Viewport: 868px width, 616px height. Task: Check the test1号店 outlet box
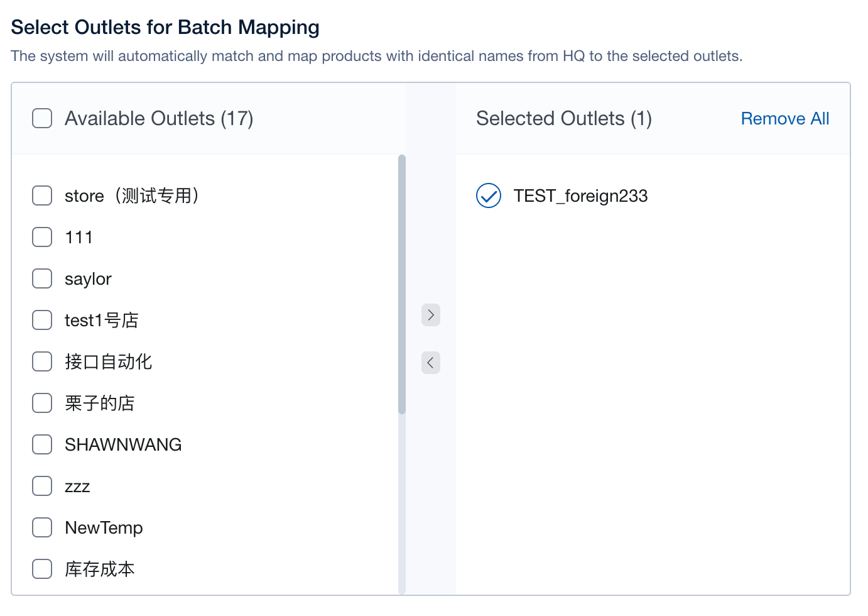42,320
